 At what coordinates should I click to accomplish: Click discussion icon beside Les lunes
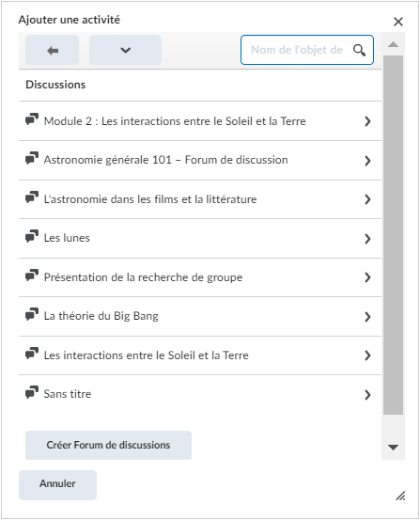32,237
